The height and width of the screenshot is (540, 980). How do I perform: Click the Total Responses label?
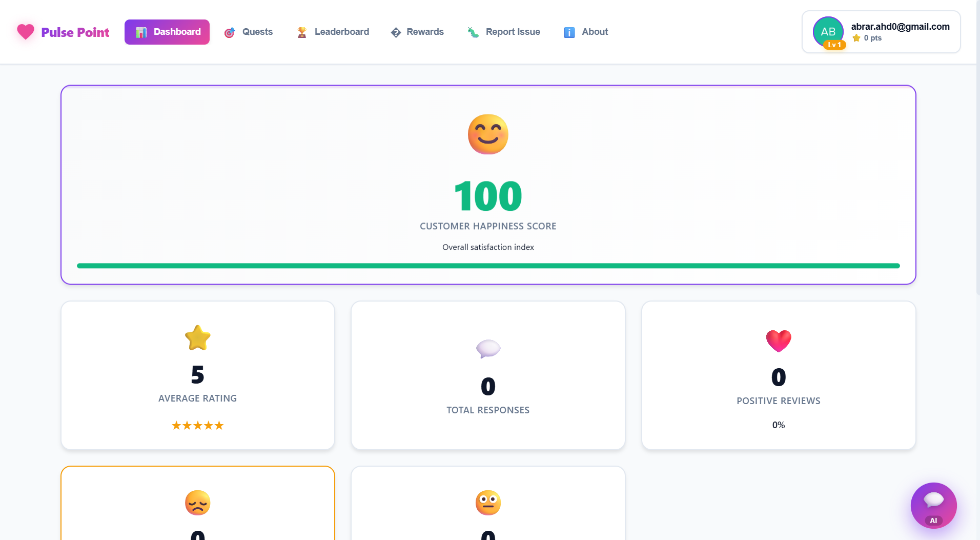[x=488, y=410]
